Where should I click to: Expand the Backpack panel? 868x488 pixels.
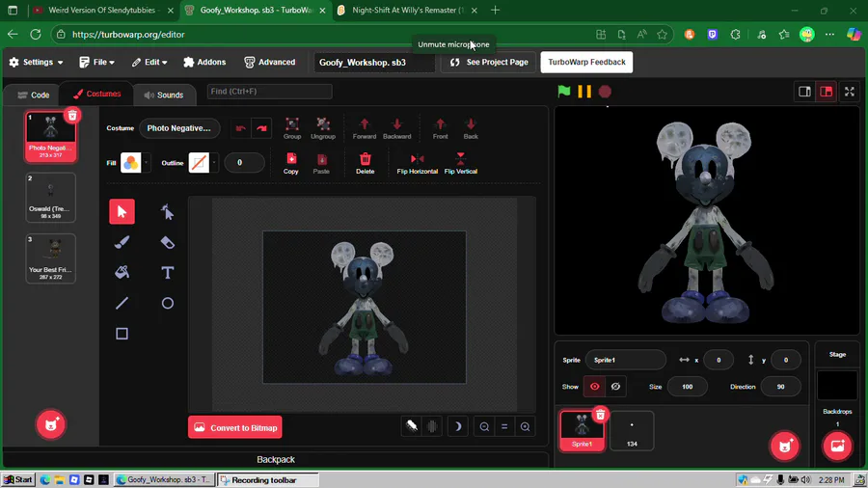(275, 459)
